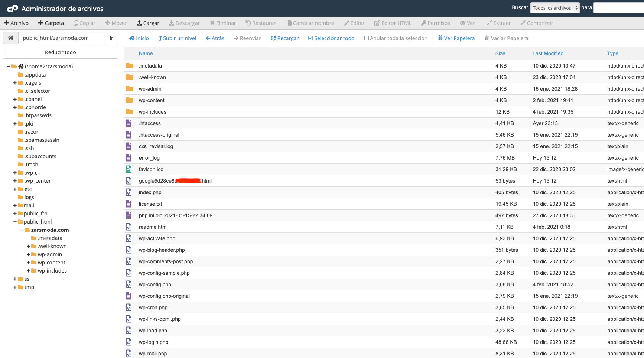
Task: Expand the .cpanel tree folder
Action: click(x=15, y=99)
